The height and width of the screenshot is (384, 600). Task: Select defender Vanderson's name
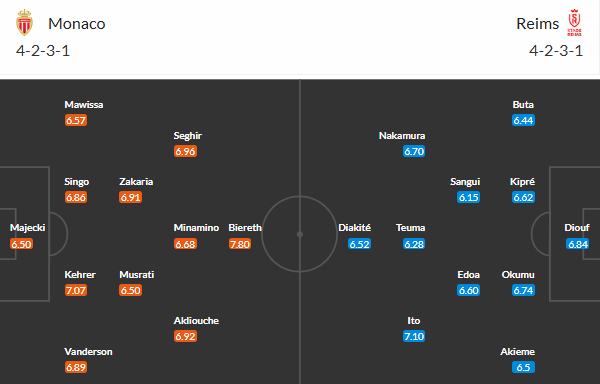tap(88, 351)
